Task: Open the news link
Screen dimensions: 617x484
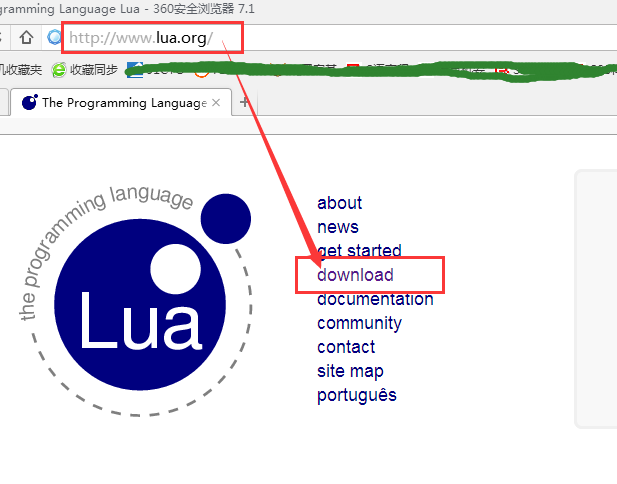Action: click(x=338, y=227)
